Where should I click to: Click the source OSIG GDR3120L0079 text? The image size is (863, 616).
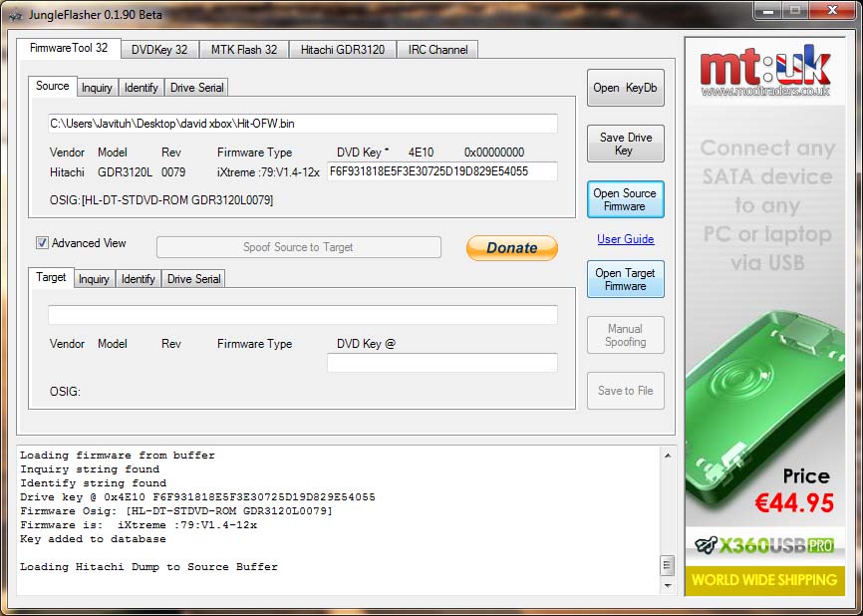click(161, 199)
